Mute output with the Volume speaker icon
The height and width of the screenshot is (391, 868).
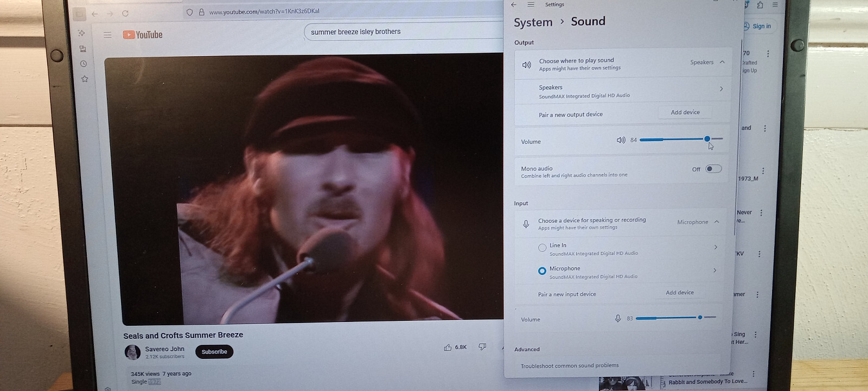(x=621, y=140)
